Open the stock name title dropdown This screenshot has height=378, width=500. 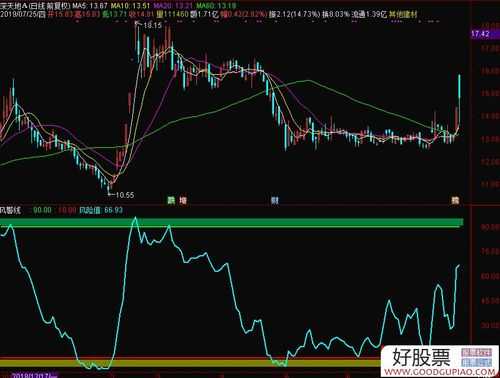[35, 6]
